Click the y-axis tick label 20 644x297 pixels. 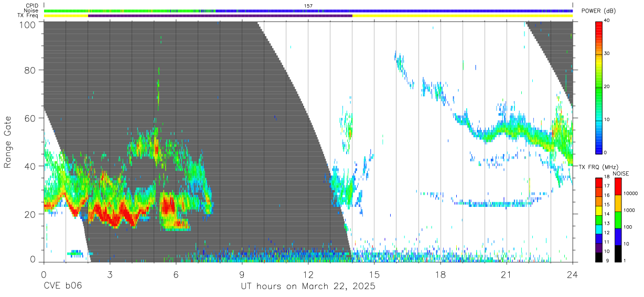point(30,214)
